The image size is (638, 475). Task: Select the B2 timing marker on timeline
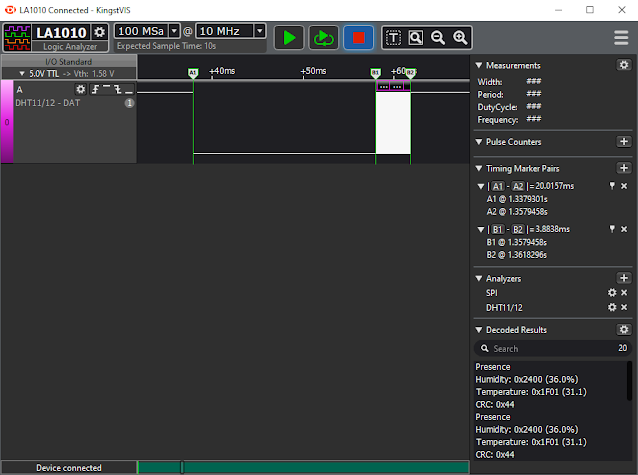click(411, 73)
